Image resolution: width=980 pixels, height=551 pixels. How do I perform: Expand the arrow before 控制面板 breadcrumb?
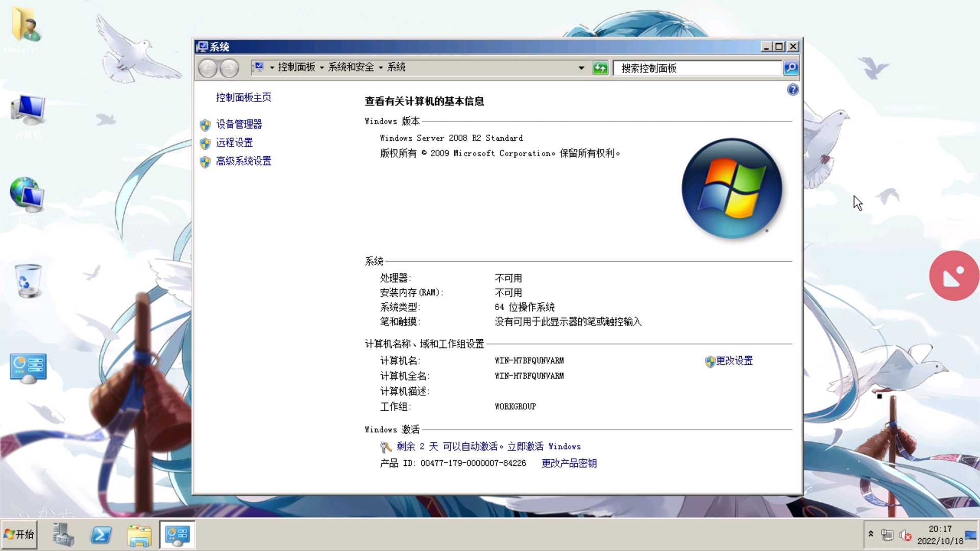click(272, 67)
